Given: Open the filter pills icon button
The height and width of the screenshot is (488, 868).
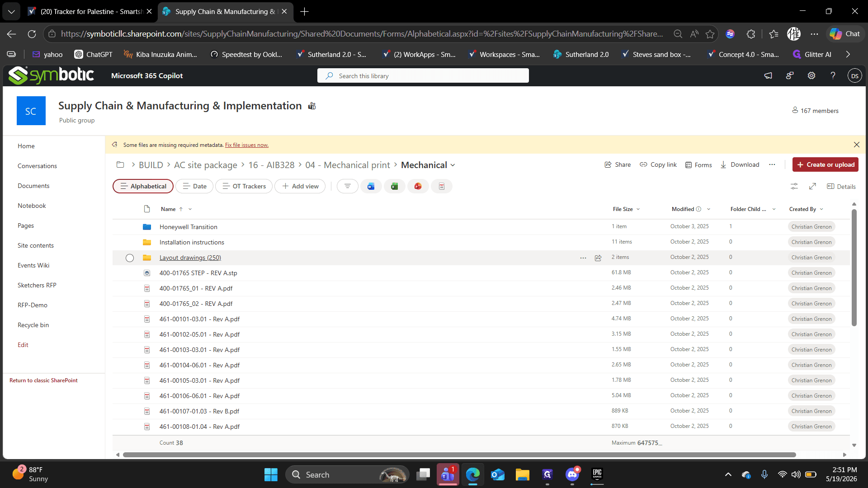Looking at the screenshot, I should click(347, 186).
